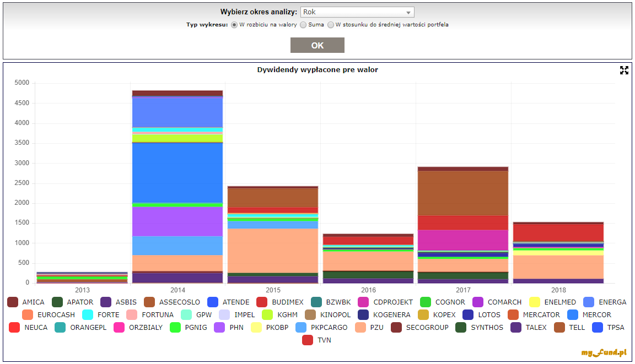Image resolution: width=635 pixels, height=364 pixels.
Task: Toggle ENELMED legend color swatch
Action: click(x=535, y=302)
